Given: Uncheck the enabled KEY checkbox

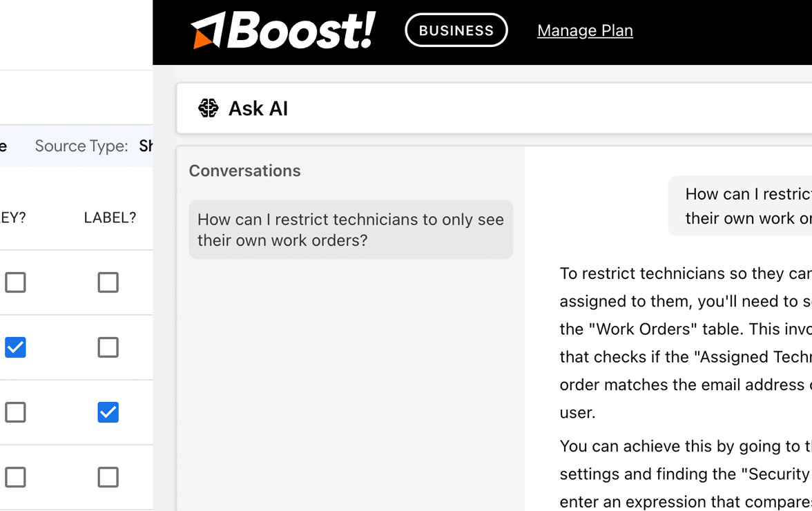Looking at the screenshot, I should [15, 347].
